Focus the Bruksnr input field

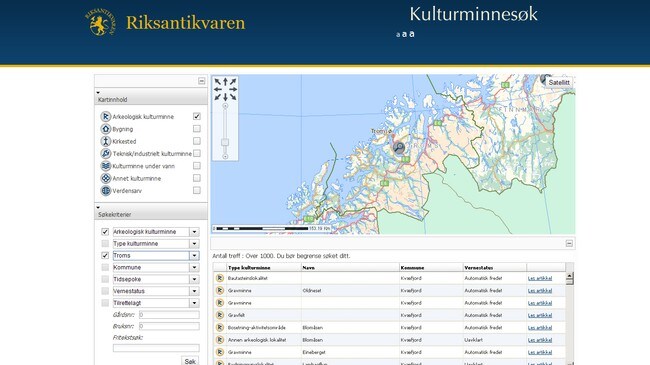click(169, 326)
